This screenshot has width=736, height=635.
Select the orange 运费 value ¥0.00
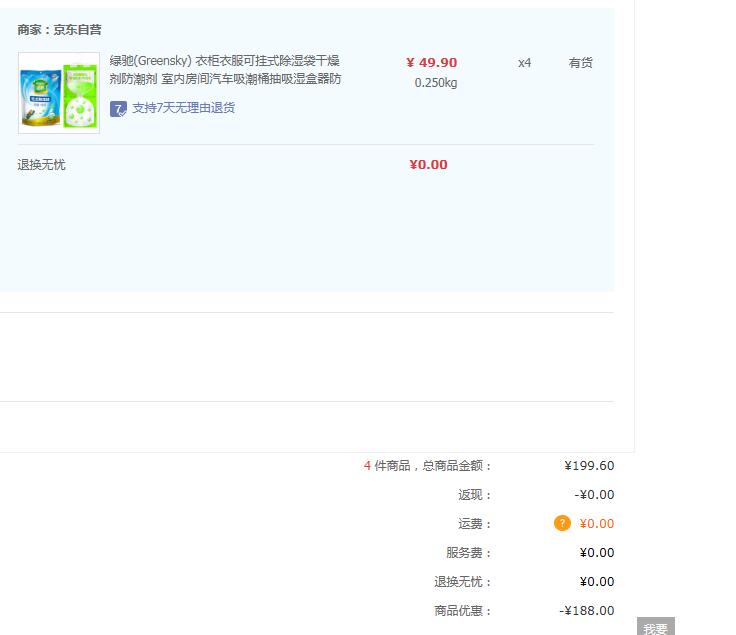pyautogui.click(x=597, y=523)
